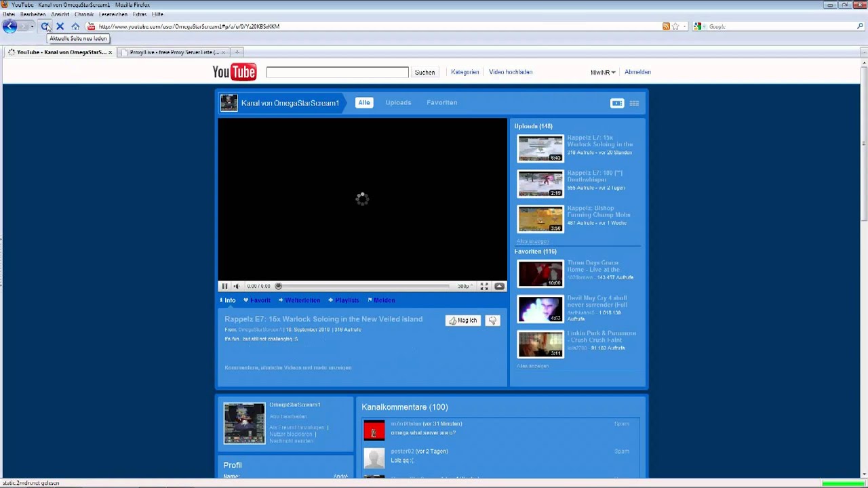Open the Devil May Cry 4 favorite thumbnail

[x=540, y=309]
